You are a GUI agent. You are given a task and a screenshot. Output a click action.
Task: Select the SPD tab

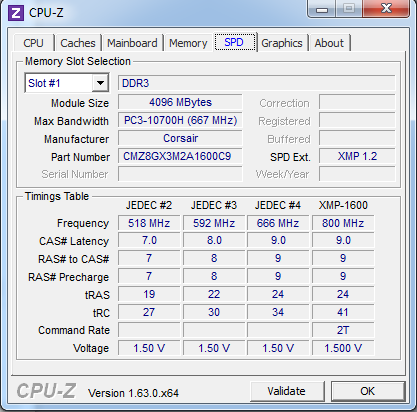point(234,42)
